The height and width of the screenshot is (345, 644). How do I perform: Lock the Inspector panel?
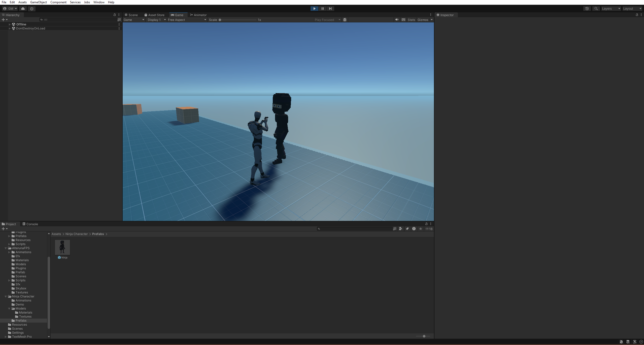click(x=637, y=15)
